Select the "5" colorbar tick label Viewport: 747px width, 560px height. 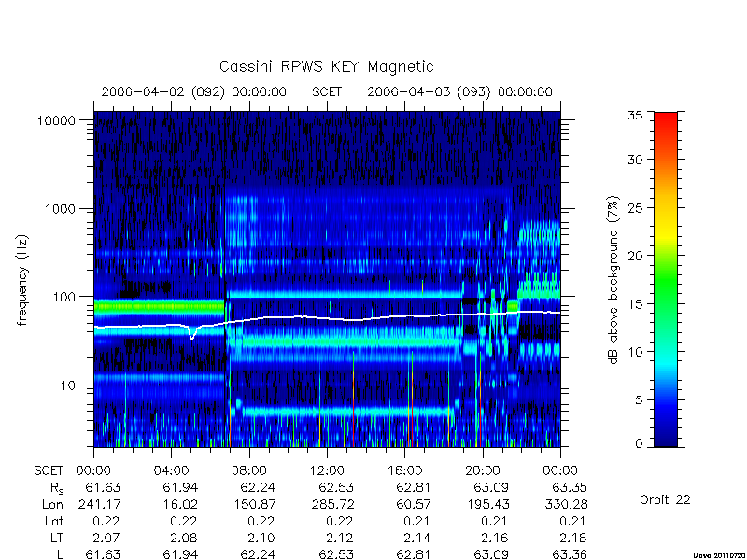click(x=639, y=400)
